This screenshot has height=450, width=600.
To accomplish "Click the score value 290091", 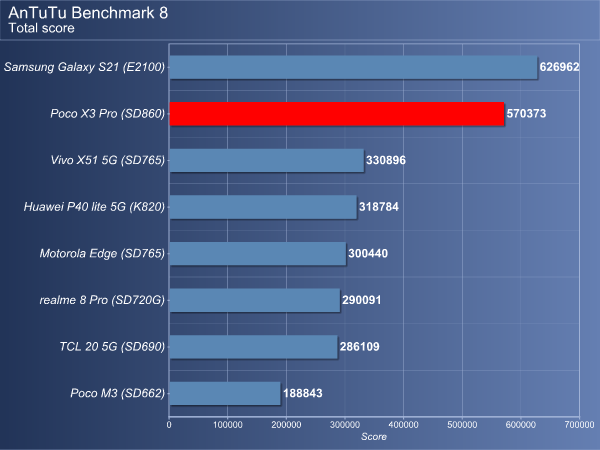I will point(362,300).
